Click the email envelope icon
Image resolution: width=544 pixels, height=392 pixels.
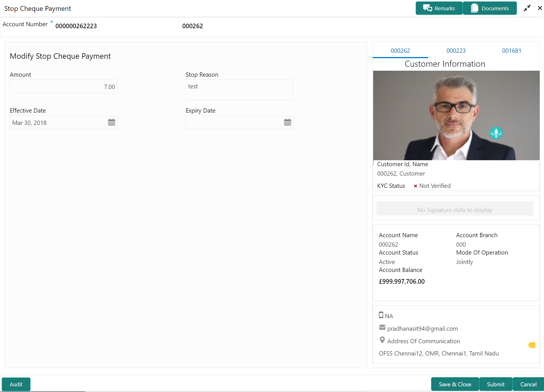tap(382, 328)
